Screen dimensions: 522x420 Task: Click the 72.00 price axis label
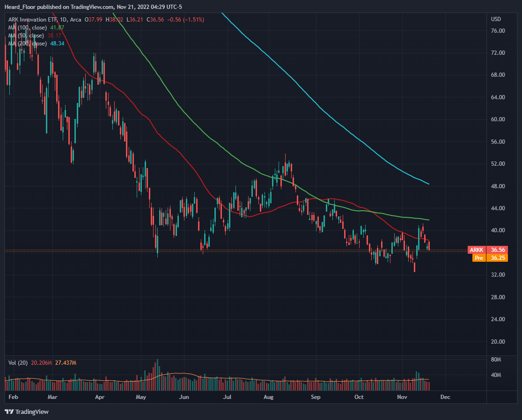click(498, 52)
